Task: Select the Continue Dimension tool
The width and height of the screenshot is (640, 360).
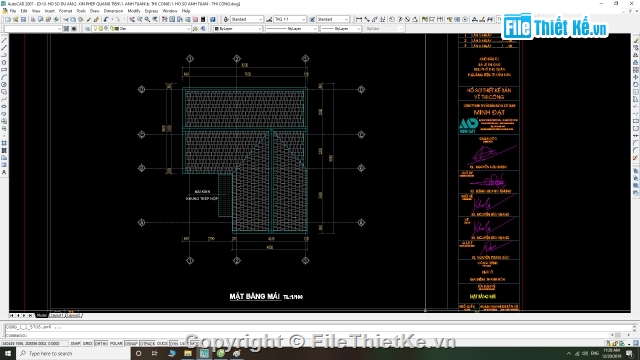Action: 440,19
